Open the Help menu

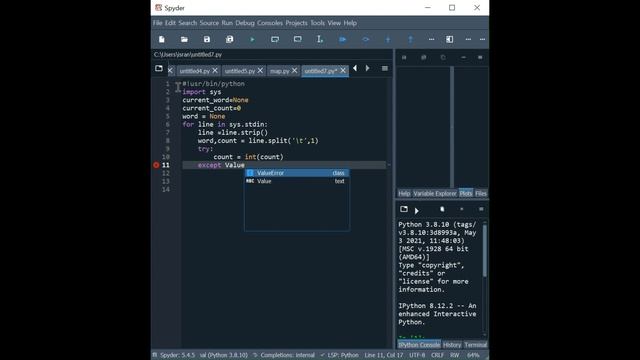(x=350, y=23)
